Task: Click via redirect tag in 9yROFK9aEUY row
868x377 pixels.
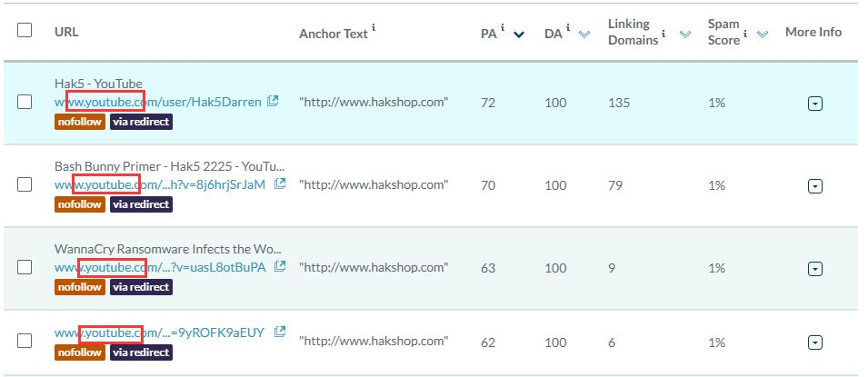Action: click(x=141, y=352)
